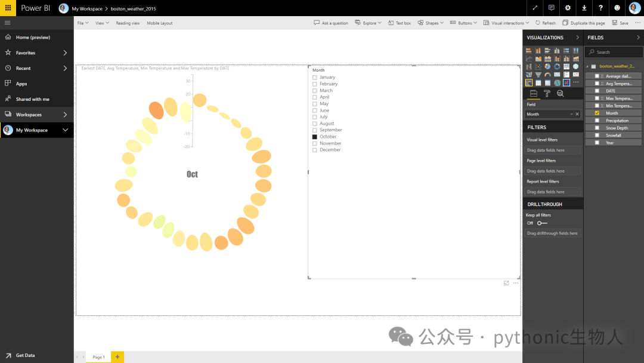
Task: Check the December slicer checkbox
Action: tap(315, 150)
